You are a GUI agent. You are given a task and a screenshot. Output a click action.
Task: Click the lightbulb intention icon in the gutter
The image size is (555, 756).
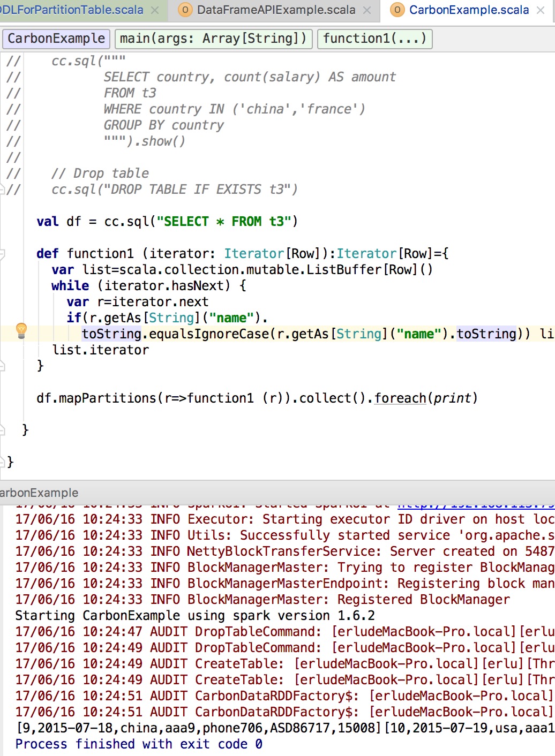21,330
